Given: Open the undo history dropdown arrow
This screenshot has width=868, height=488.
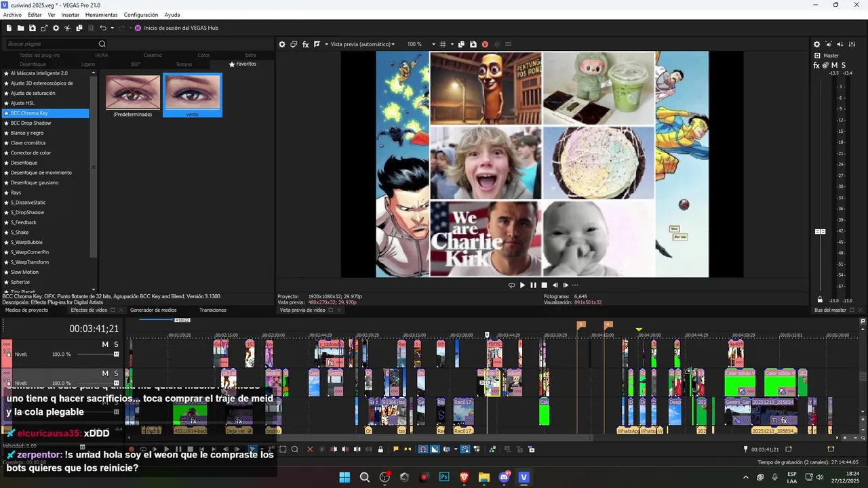Looking at the screenshot, I should pyautogui.click(x=112, y=28).
